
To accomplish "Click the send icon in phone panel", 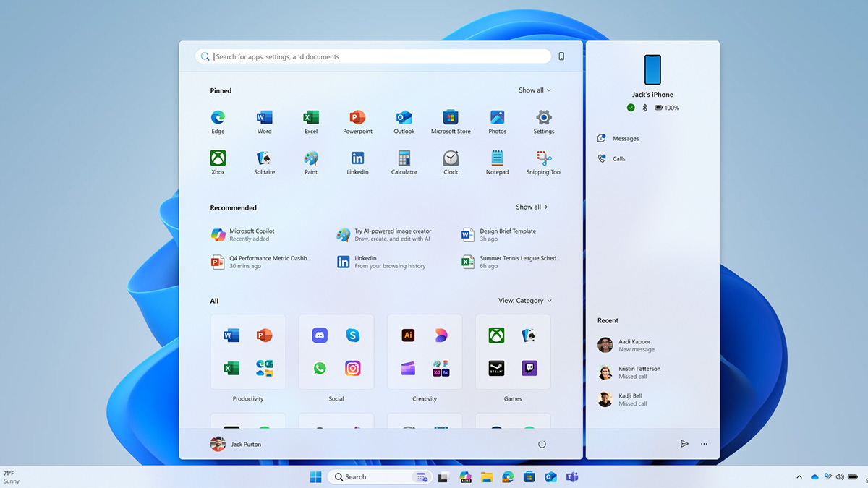I will 684,444.
